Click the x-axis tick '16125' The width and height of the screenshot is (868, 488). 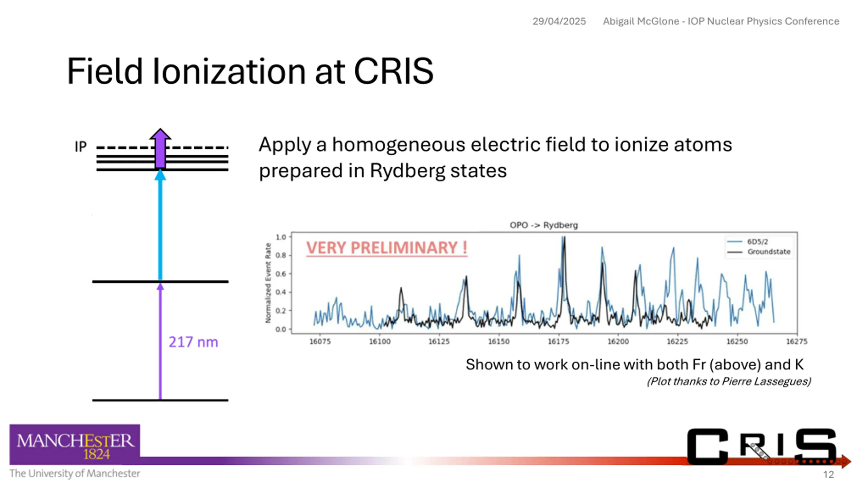click(439, 342)
